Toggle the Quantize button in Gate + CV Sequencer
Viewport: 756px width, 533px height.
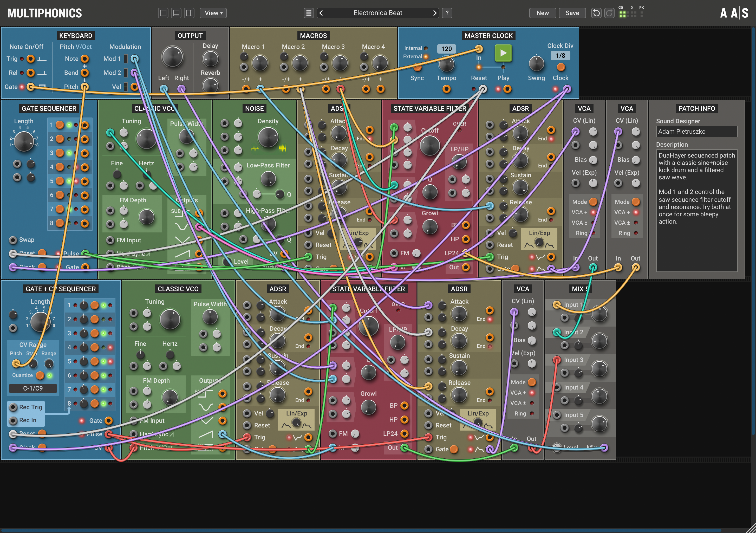[40, 375]
